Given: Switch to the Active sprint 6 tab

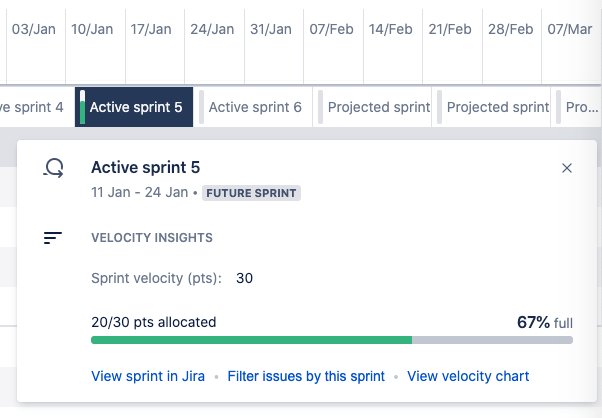Looking at the screenshot, I should click(x=254, y=107).
